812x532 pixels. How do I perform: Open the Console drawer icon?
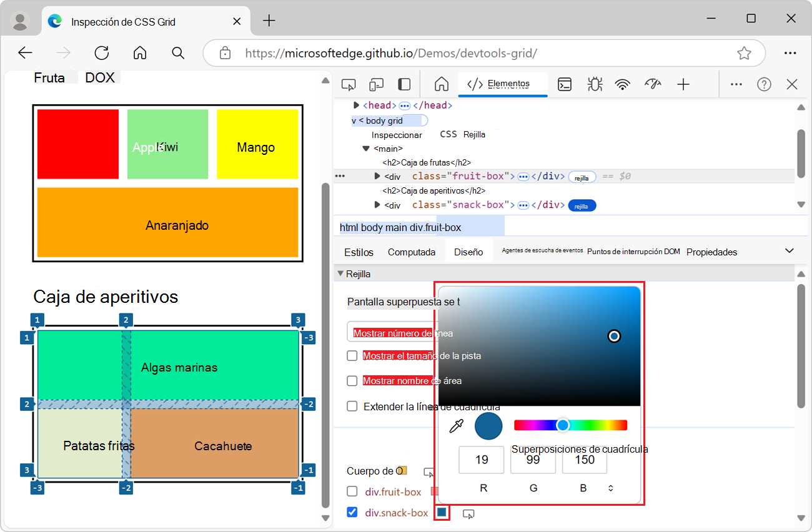click(x=564, y=84)
